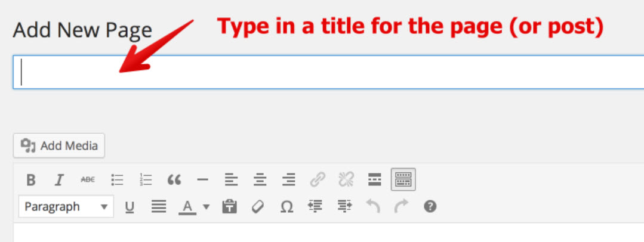Image resolution: width=644 pixels, height=242 pixels.
Task: Insert a horizontal line
Action: (202, 179)
